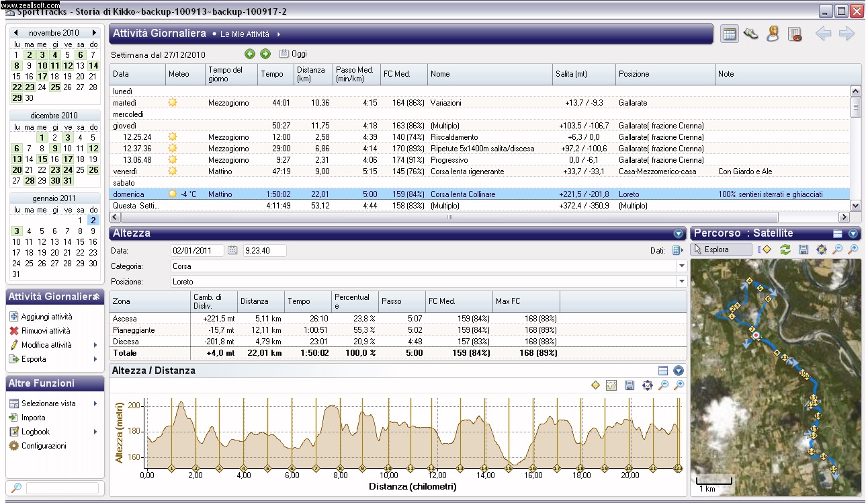Select the running shoe equipment view icon
Viewport: 868px width, 503px height.
(x=751, y=34)
